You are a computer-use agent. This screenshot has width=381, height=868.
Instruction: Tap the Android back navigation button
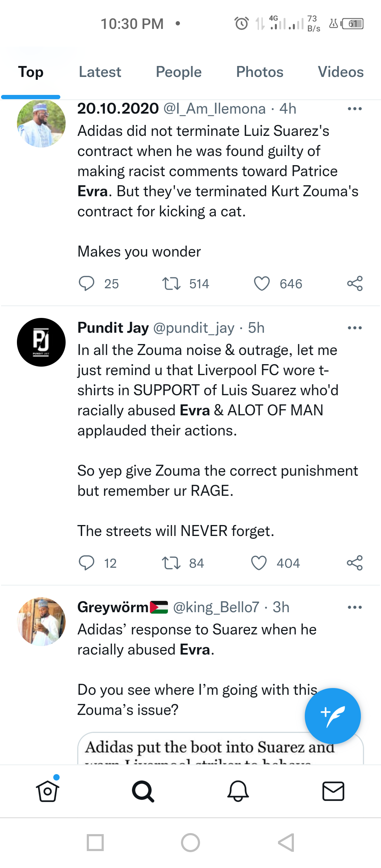point(285,843)
